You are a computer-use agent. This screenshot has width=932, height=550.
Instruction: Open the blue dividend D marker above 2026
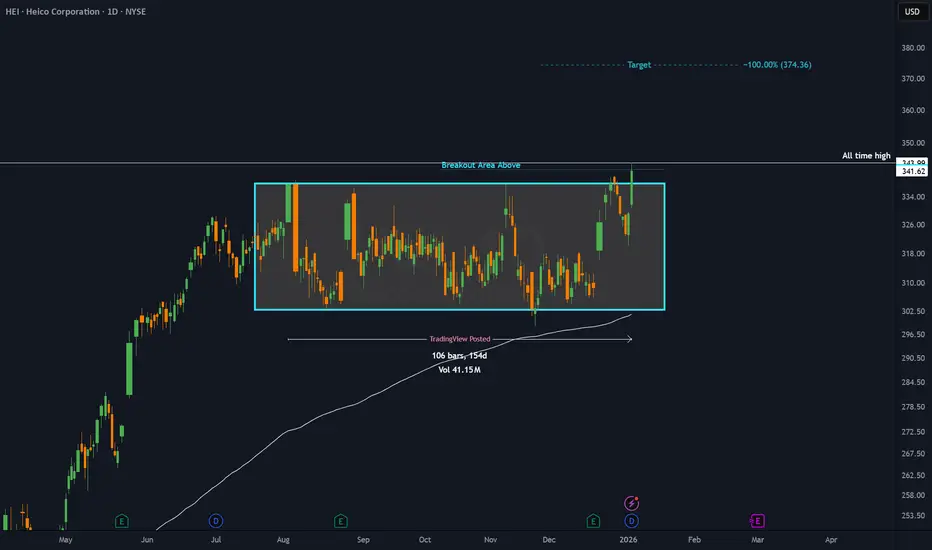click(x=631, y=521)
